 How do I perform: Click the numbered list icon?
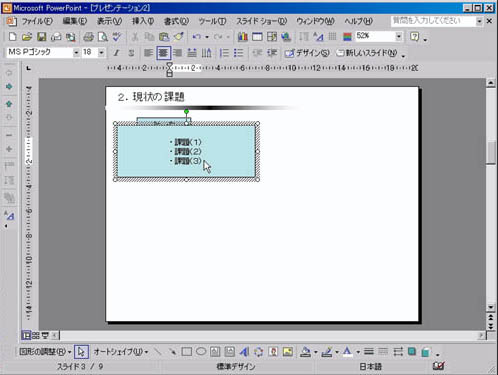pyautogui.click(x=224, y=53)
